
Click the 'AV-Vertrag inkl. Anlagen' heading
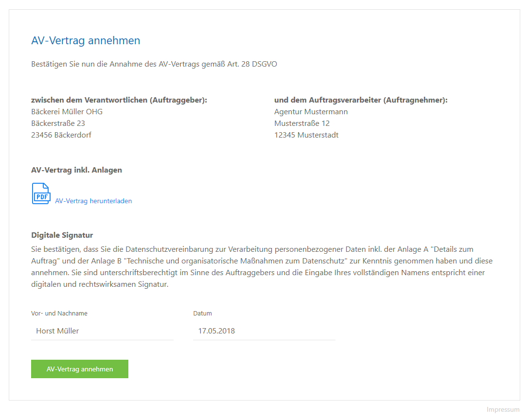77,170
